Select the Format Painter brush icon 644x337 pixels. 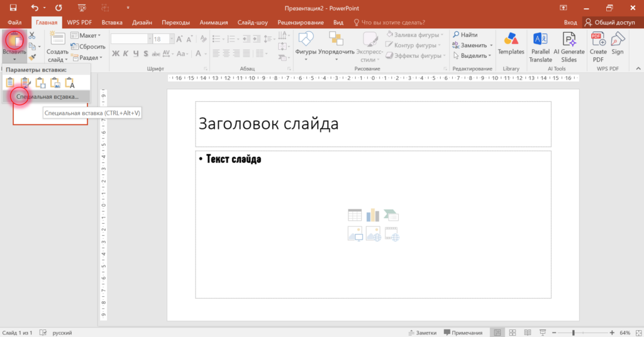click(x=33, y=57)
